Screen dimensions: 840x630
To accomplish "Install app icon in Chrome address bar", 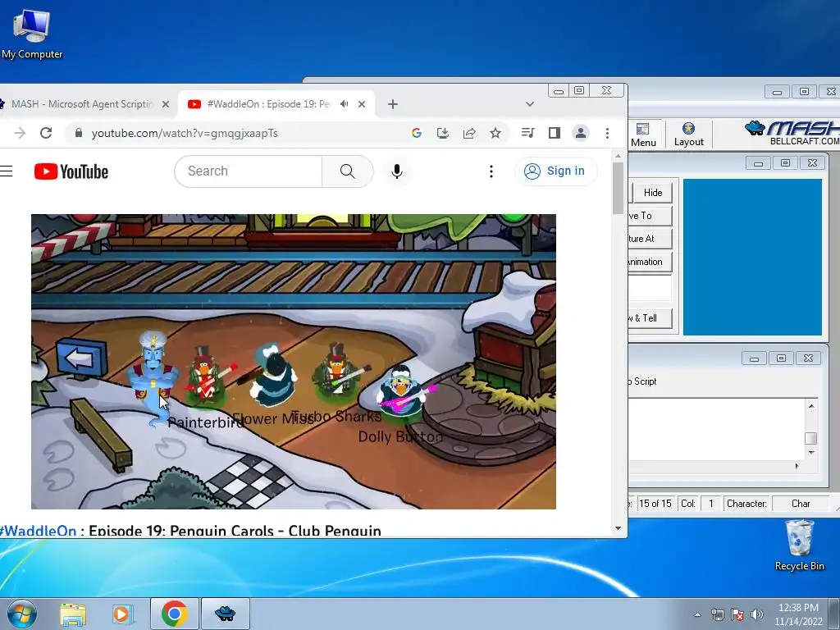I will tap(442, 133).
